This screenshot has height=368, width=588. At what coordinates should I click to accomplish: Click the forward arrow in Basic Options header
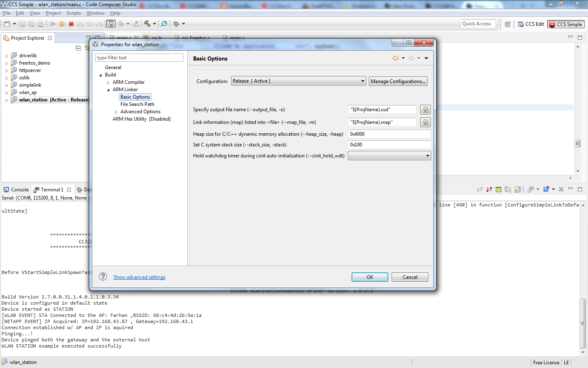click(x=411, y=58)
